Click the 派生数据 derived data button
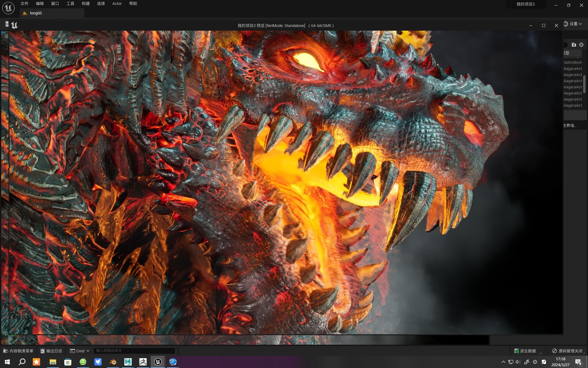Image resolution: width=588 pixels, height=368 pixels. pyautogui.click(x=525, y=351)
